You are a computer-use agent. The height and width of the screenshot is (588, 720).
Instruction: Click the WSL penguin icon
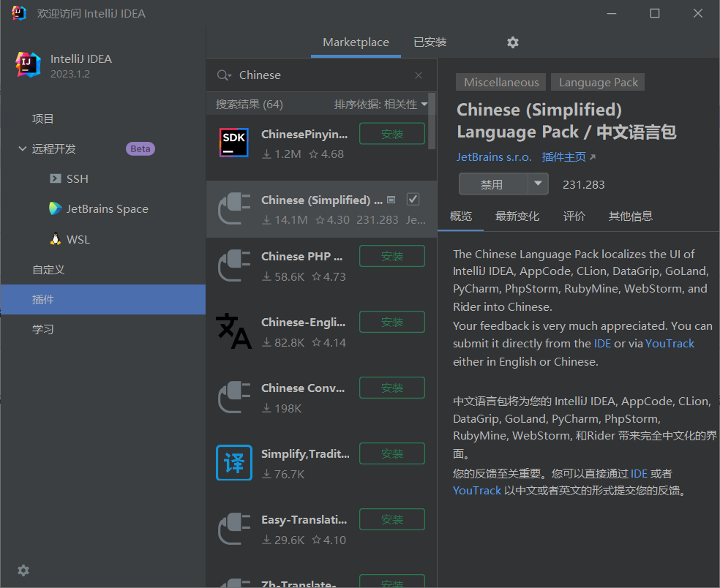(56, 239)
